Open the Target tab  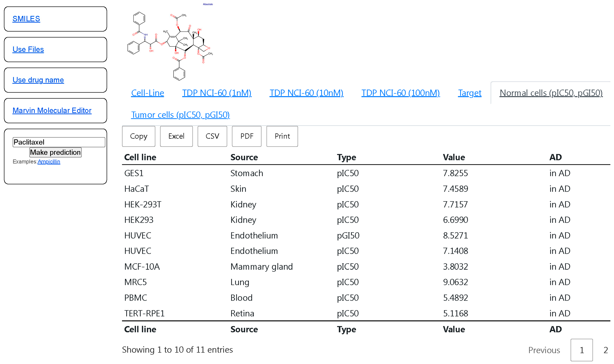(469, 93)
